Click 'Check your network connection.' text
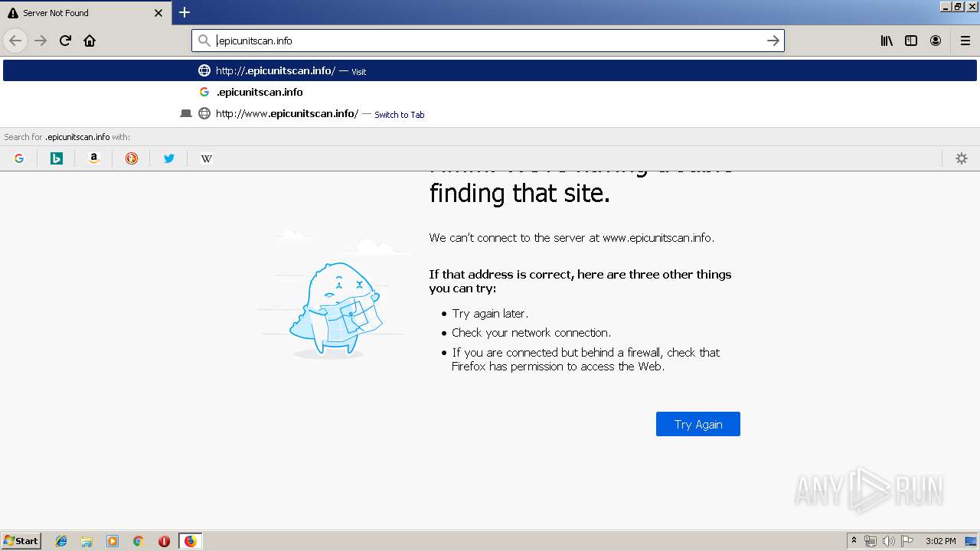 [531, 332]
